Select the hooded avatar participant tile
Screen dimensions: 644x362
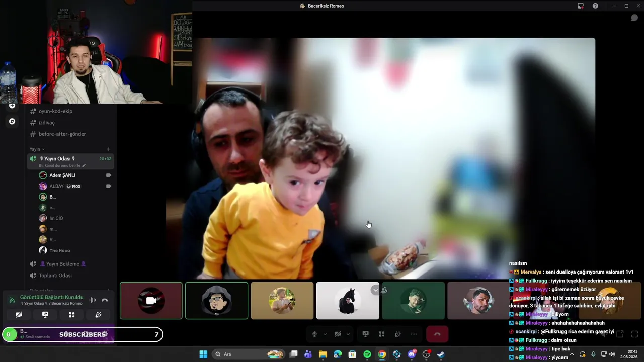pos(216,301)
